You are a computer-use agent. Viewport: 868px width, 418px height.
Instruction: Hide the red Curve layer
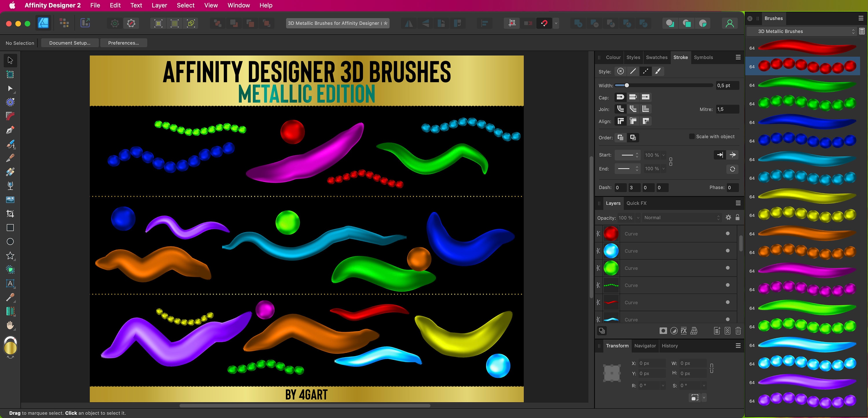727,234
